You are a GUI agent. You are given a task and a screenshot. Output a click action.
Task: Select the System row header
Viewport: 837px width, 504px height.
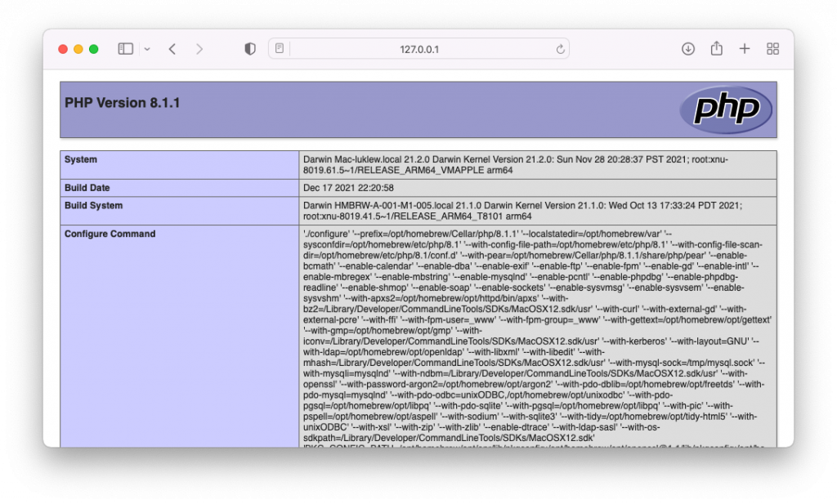tap(83, 159)
